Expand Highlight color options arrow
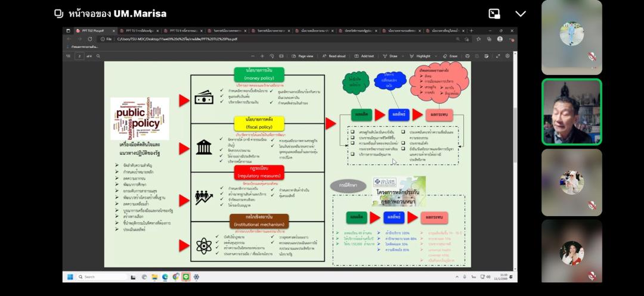 click(x=435, y=56)
